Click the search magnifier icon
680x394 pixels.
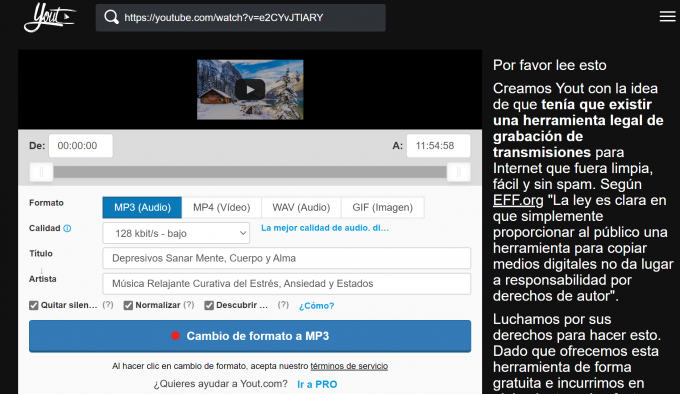[x=111, y=17]
